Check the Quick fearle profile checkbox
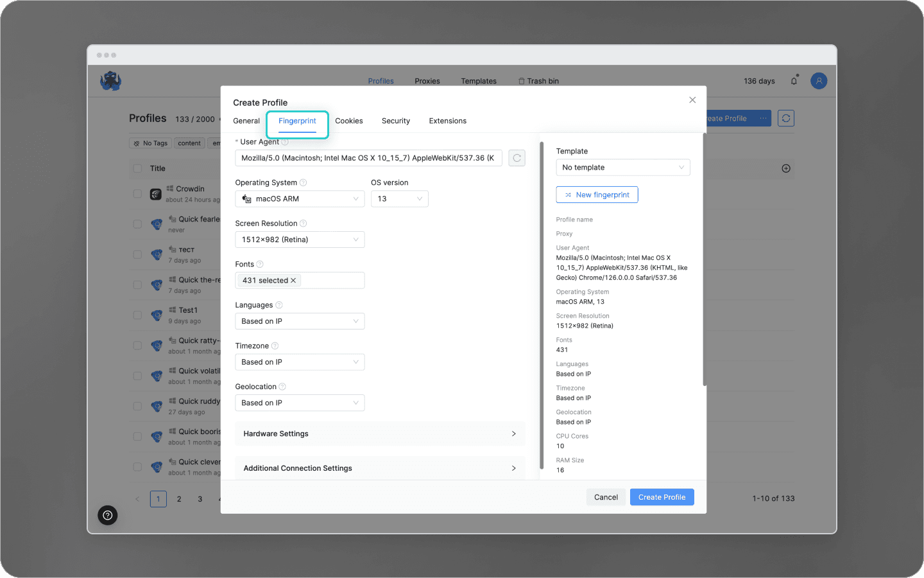This screenshot has height=578, width=924. coord(137,224)
